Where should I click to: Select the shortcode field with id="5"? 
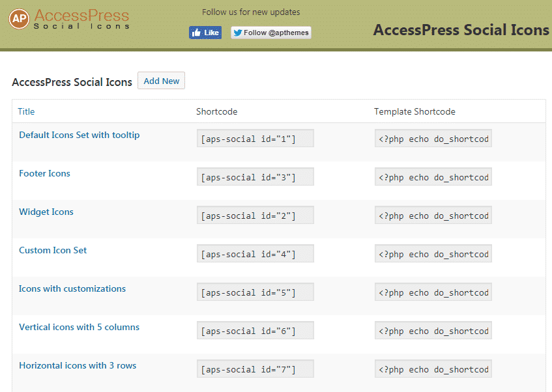point(255,291)
